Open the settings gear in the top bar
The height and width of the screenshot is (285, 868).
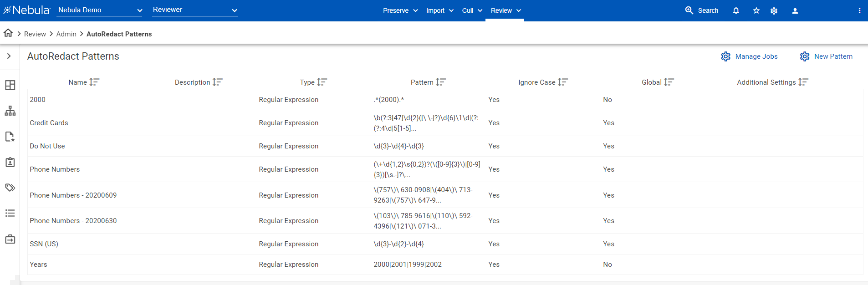[774, 10]
